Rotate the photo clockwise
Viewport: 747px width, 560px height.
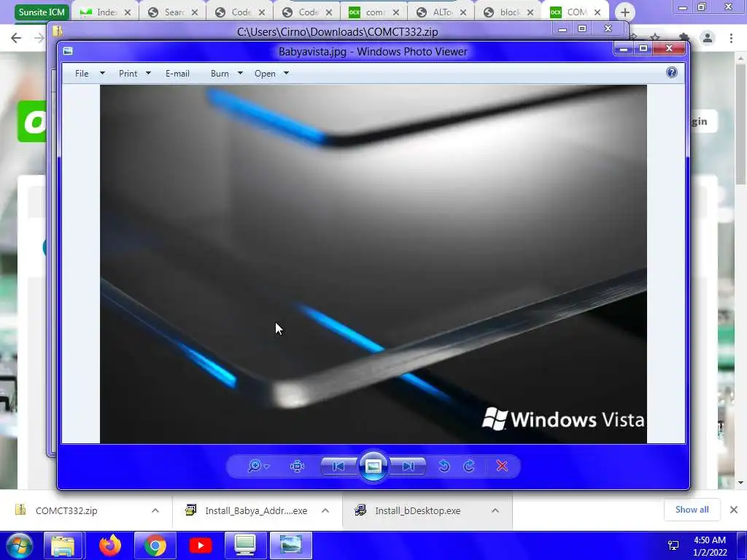469,466
